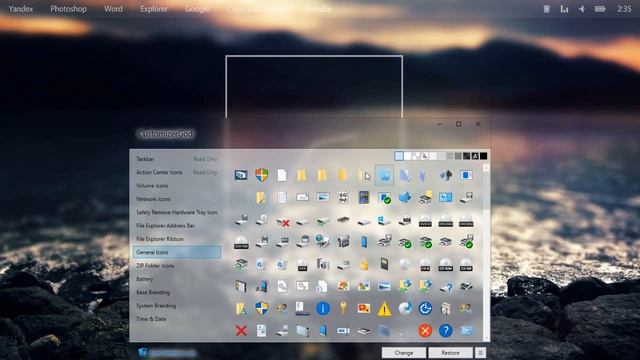Open the network signal icon in top tray

tap(564, 9)
